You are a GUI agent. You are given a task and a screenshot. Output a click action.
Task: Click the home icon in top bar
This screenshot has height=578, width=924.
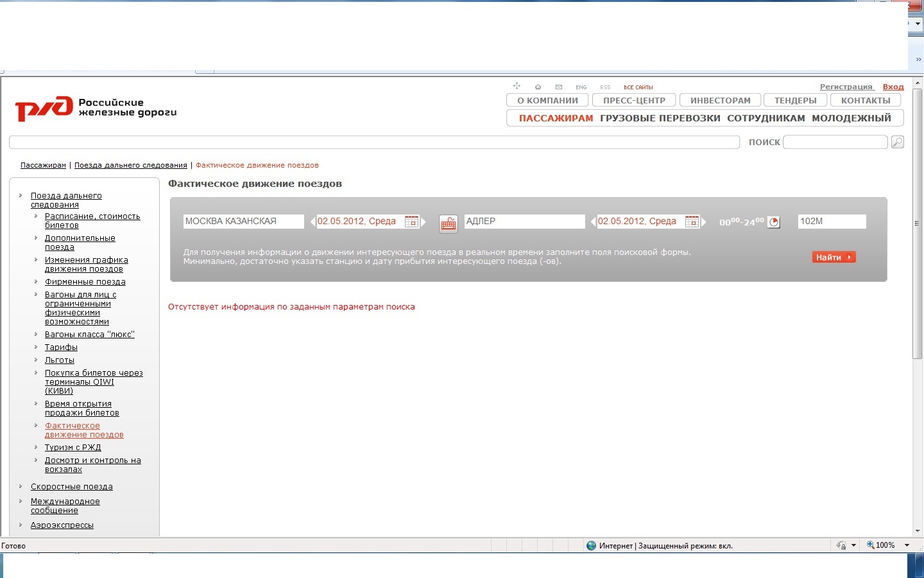coord(538,87)
